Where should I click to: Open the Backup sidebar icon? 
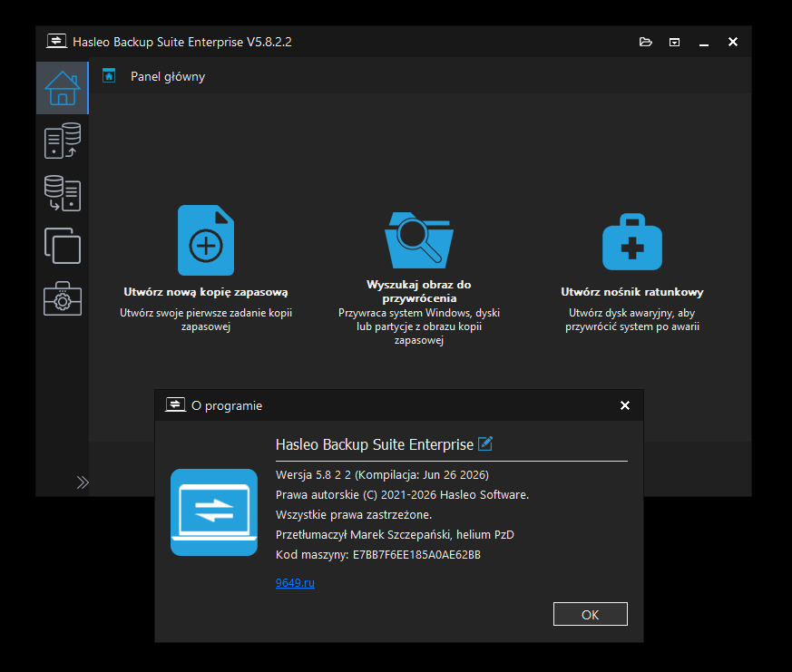pos(62,141)
